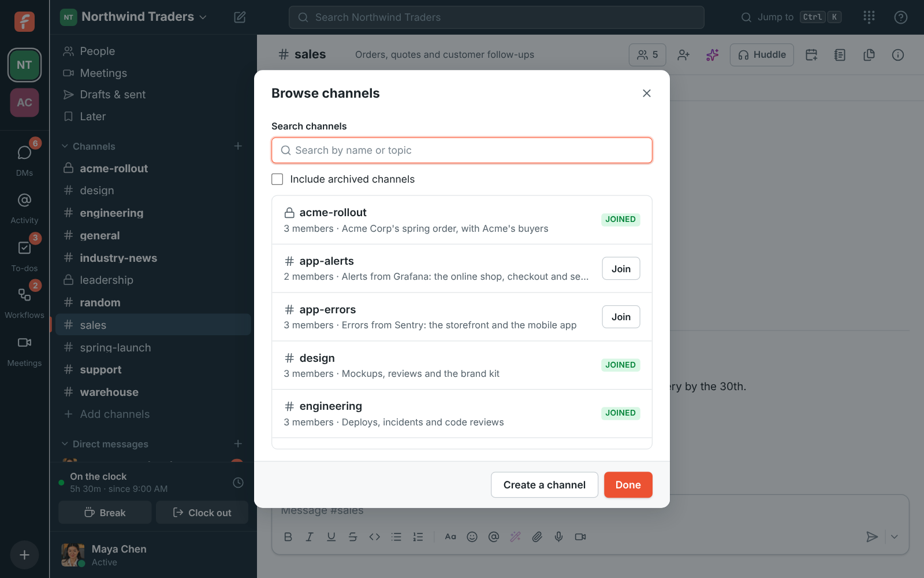924x578 pixels.
Task: Click the add workspace plus button
Action: [24, 555]
